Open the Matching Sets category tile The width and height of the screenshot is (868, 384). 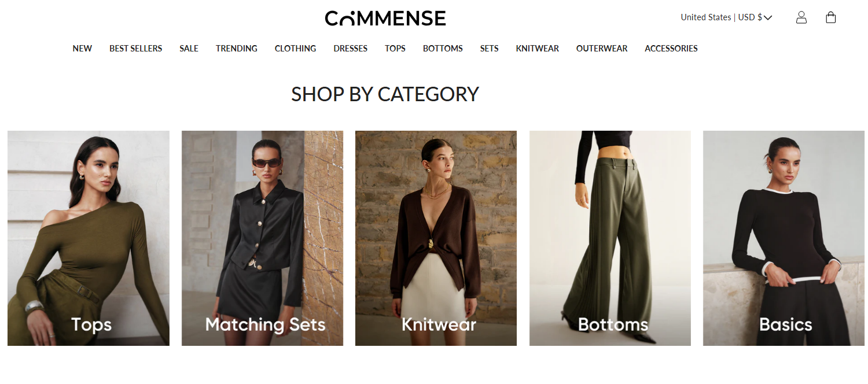pos(262,238)
